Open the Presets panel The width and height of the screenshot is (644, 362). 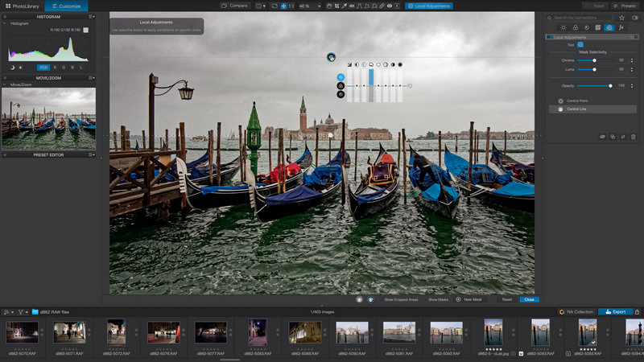[x=625, y=6]
